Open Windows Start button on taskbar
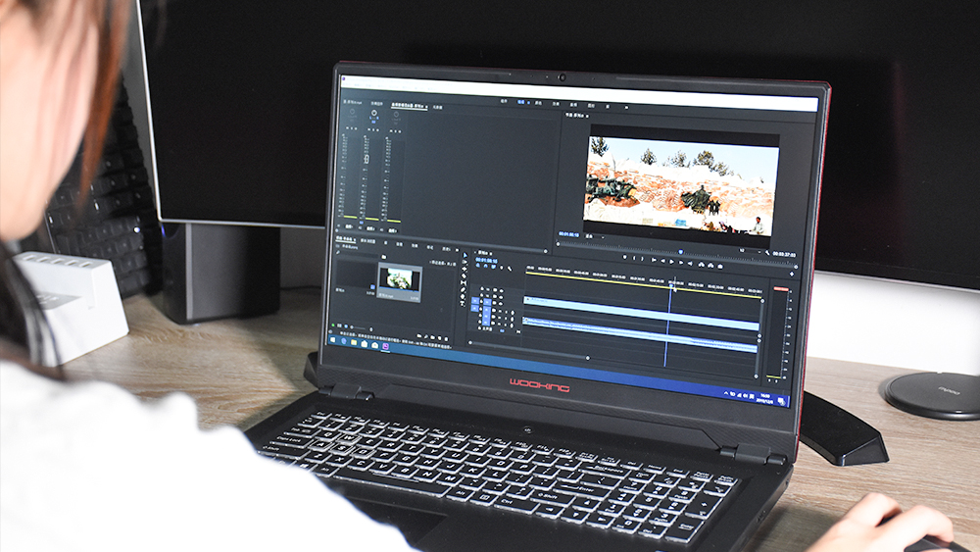Image resolution: width=980 pixels, height=552 pixels. 333,340
